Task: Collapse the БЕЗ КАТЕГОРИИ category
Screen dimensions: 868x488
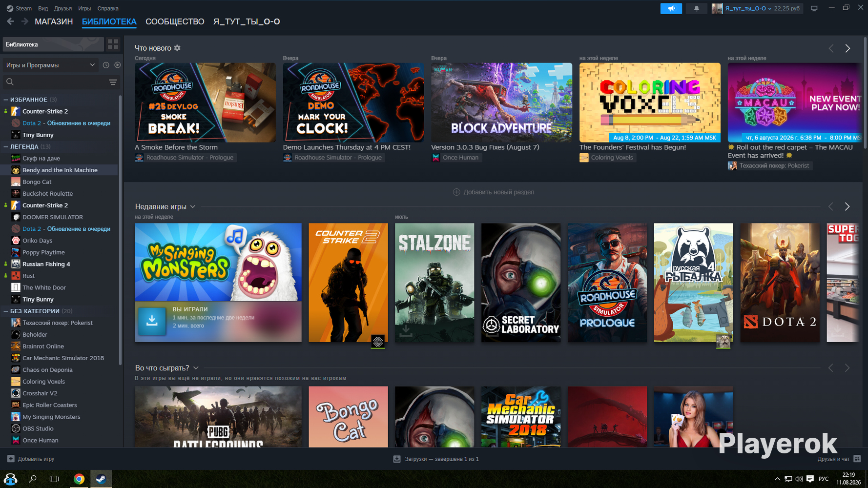Action: (6, 311)
